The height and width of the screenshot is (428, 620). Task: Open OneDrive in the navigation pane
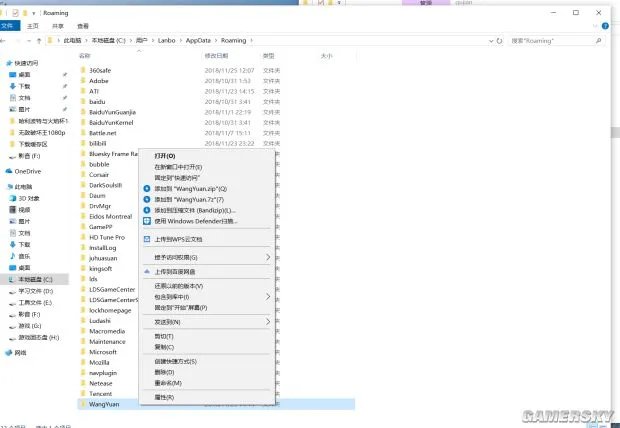coord(27,171)
